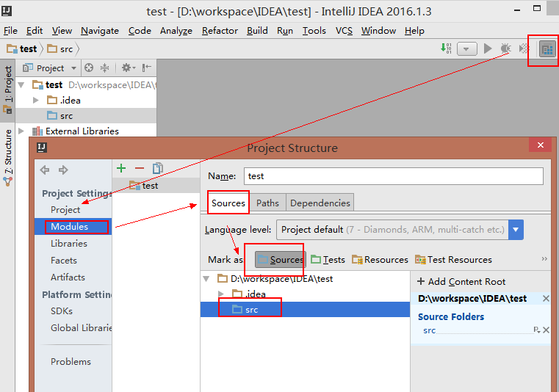Viewport: 559px width, 392px height.
Task: Expand .idea folder in Project tree
Action: click(36, 100)
